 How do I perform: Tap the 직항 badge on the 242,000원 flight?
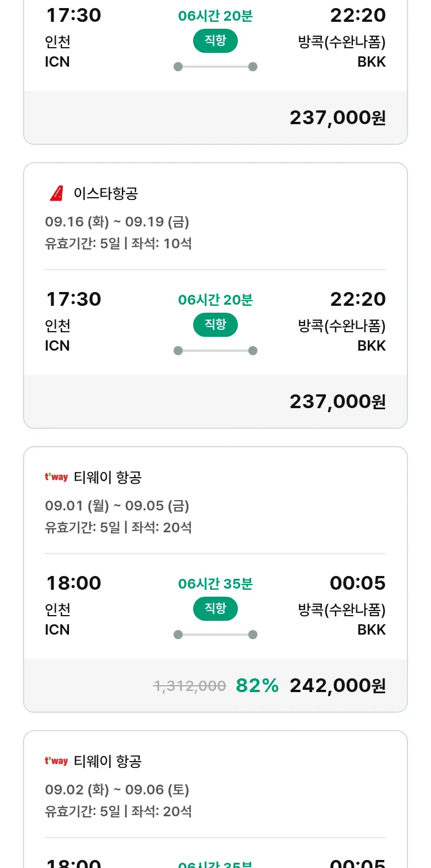pyautogui.click(x=215, y=609)
